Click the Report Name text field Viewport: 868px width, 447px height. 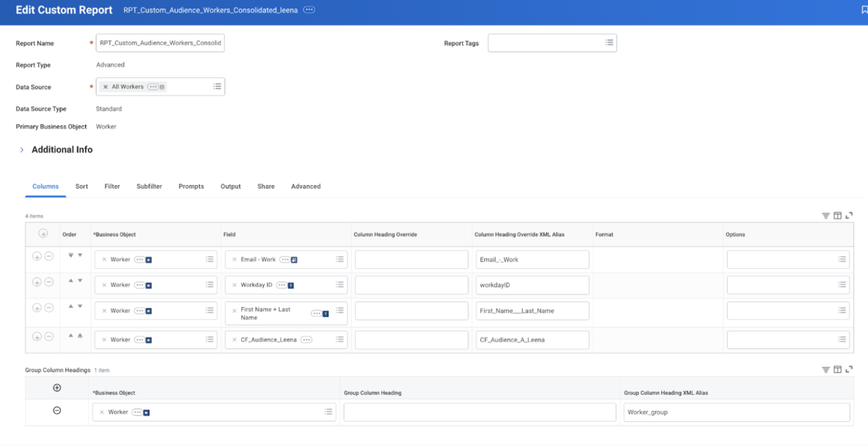click(160, 43)
